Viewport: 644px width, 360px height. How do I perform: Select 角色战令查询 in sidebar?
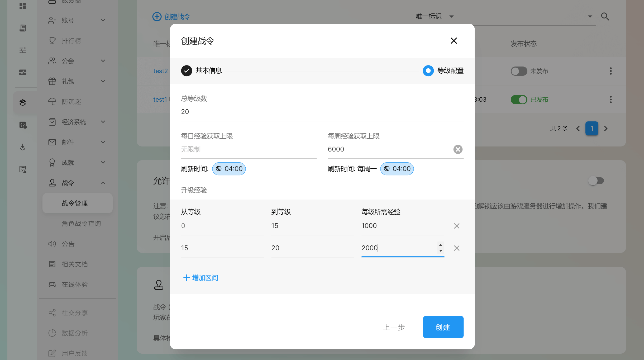pyautogui.click(x=81, y=224)
